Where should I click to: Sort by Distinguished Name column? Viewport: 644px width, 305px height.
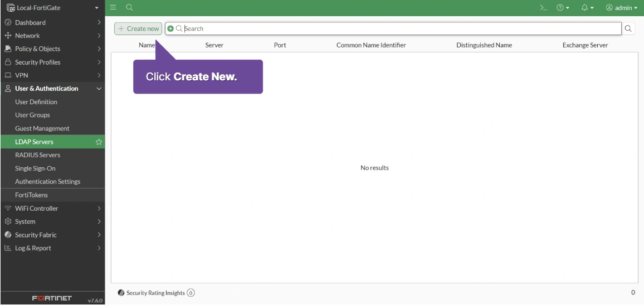click(484, 45)
